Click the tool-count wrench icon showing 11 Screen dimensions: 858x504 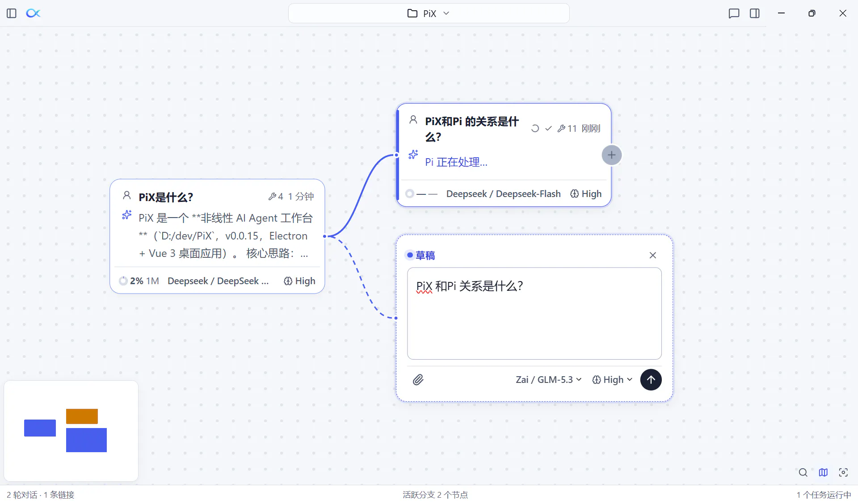tap(561, 129)
